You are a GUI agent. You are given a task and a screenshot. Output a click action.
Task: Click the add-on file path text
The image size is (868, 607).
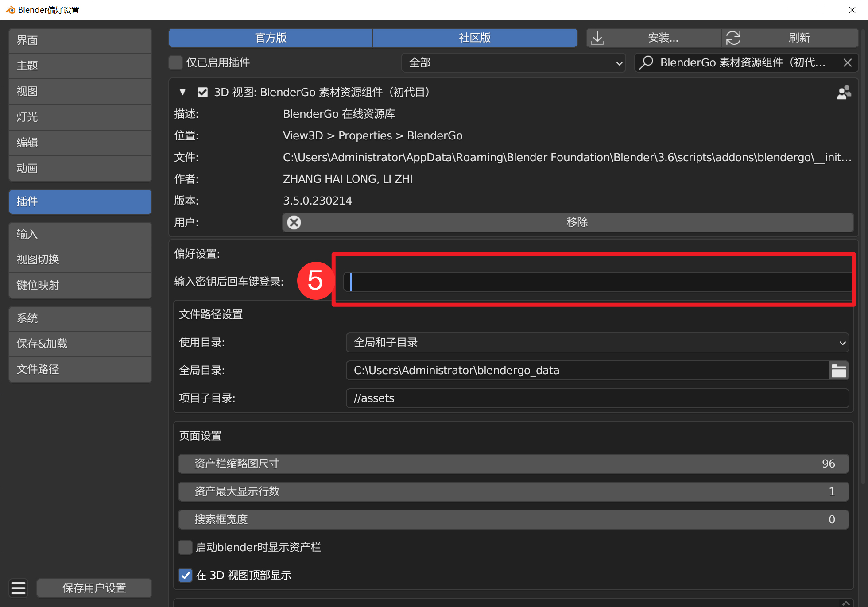pos(567,157)
